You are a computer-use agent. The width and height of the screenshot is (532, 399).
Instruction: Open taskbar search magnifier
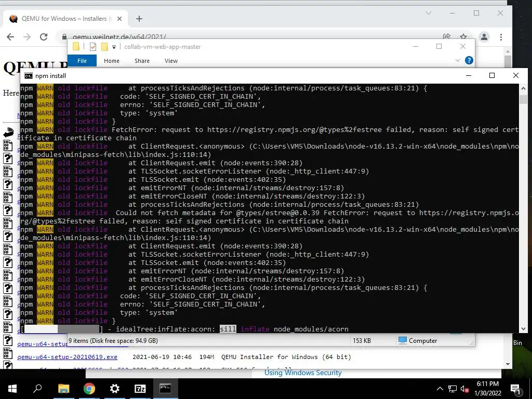[37, 389]
